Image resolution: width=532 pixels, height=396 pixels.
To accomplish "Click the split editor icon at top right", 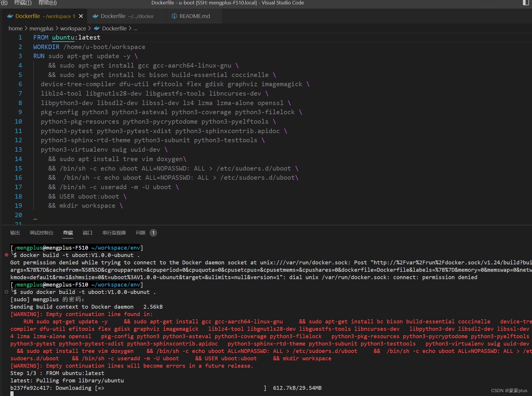I will 526,3.
